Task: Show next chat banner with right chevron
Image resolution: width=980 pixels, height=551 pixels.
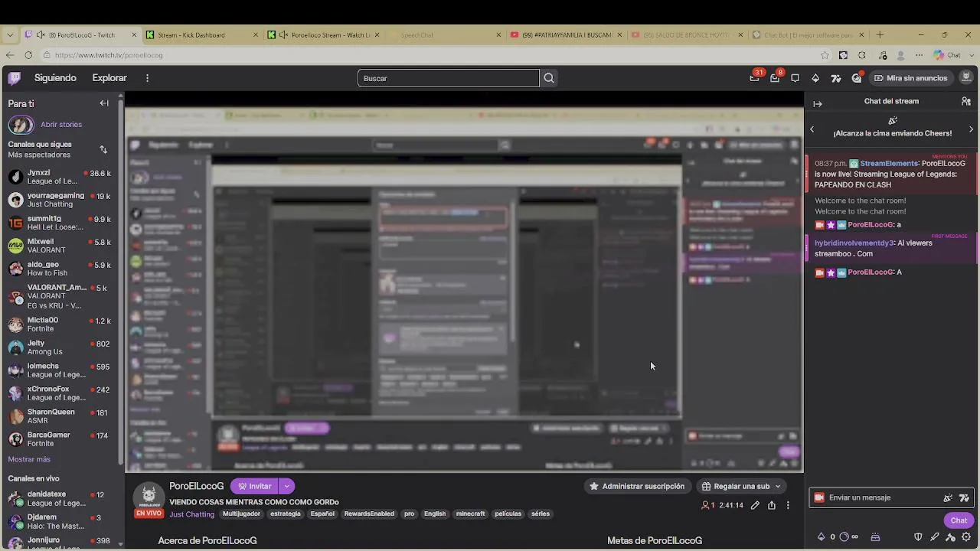Action: click(x=972, y=129)
